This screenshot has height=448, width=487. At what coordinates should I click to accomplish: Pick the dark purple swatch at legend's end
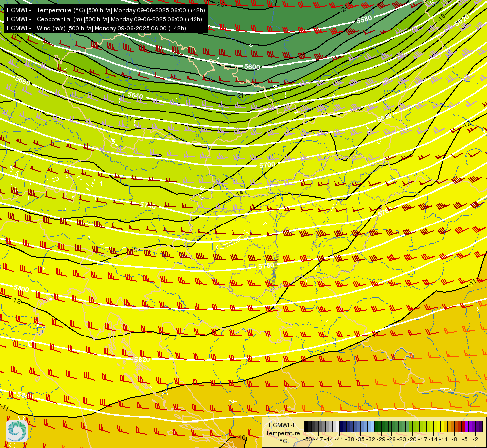(481, 426)
